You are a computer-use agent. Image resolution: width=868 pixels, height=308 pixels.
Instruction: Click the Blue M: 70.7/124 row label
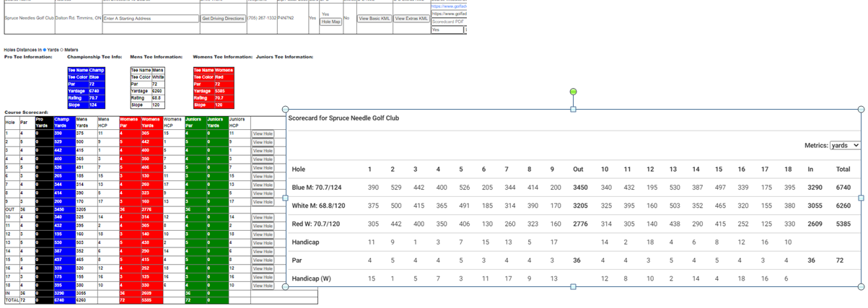coord(318,187)
